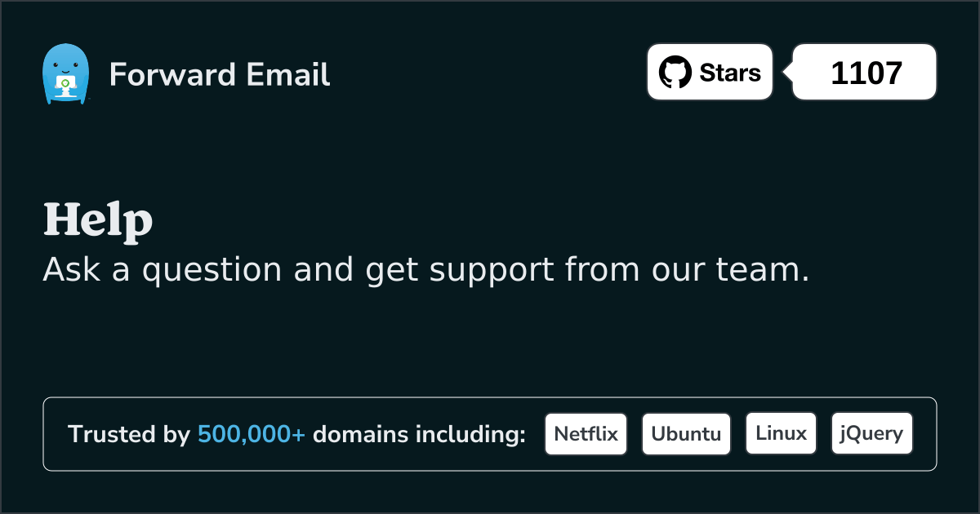Click the Ask a question subtitle text
980x514 pixels.
425,270
